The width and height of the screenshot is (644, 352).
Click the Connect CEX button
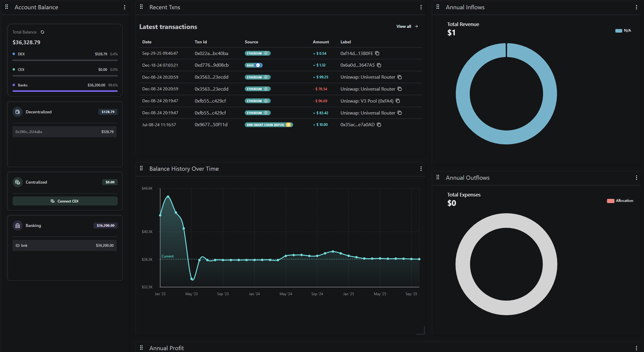pos(65,201)
